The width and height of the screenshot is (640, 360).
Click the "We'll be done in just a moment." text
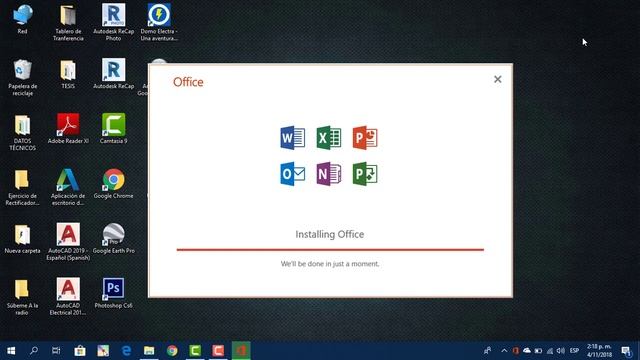[330, 264]
